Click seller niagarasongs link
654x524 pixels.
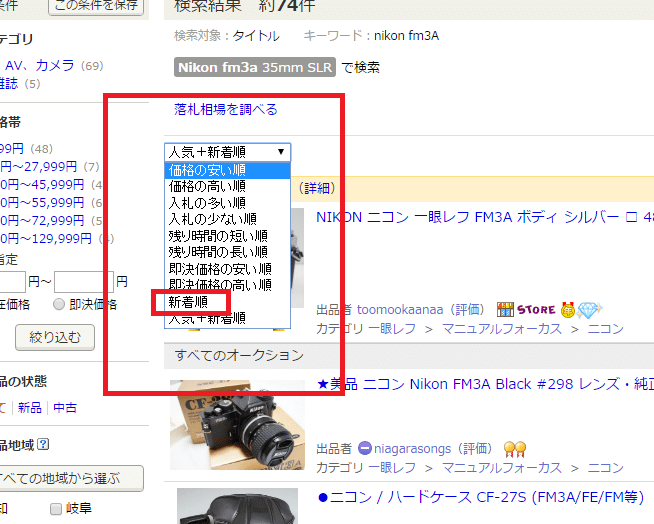[x=412, y=449]
